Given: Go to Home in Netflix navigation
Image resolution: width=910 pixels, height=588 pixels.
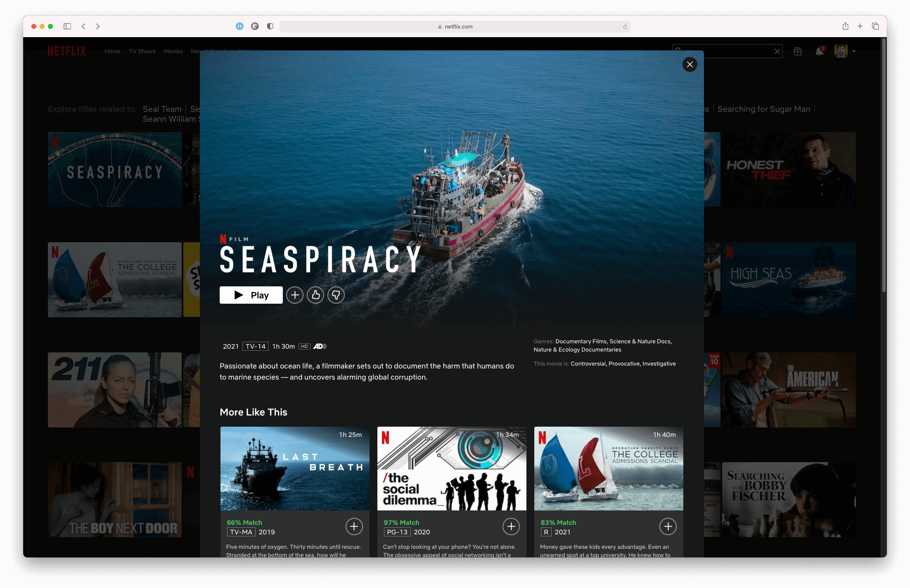Looking at the screenshot, I should click(112, 51).
